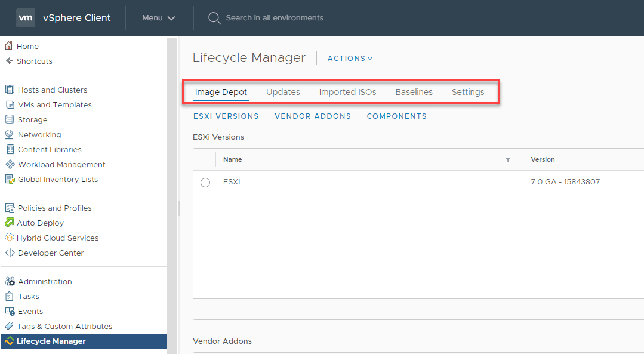Open Workload Management in the navigator
644x354 pixels.
point(61,164)
